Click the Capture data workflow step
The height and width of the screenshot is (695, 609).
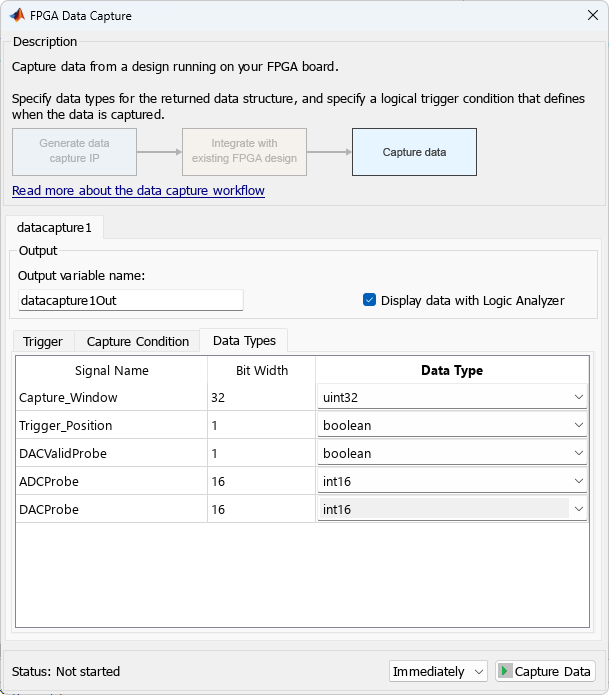click(414, 152)
